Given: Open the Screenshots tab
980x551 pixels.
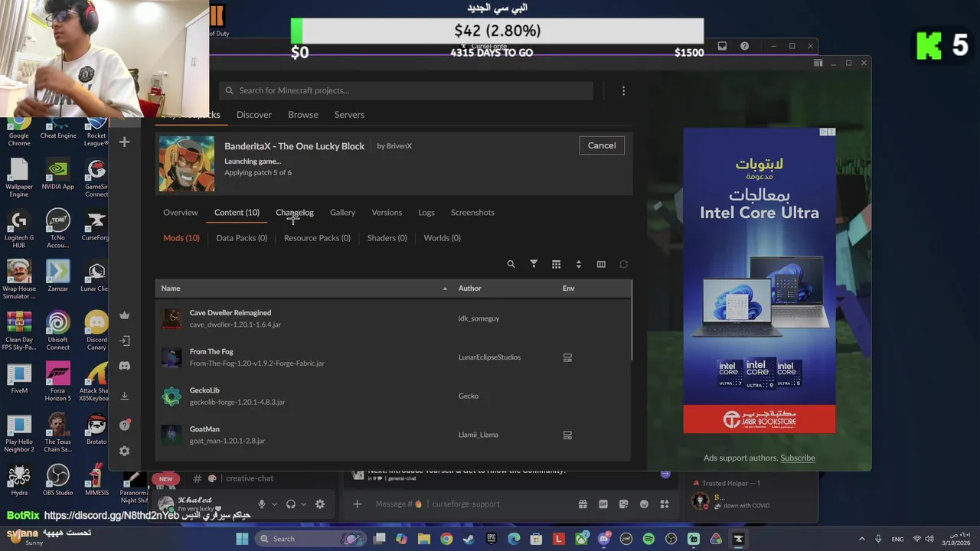Looking at the screenshot, I should pos(472,213).
